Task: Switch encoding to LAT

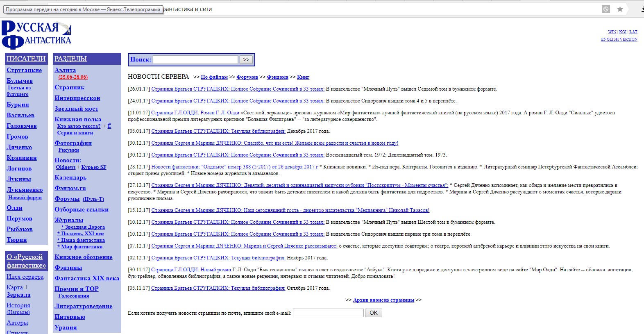Action: 633,32
